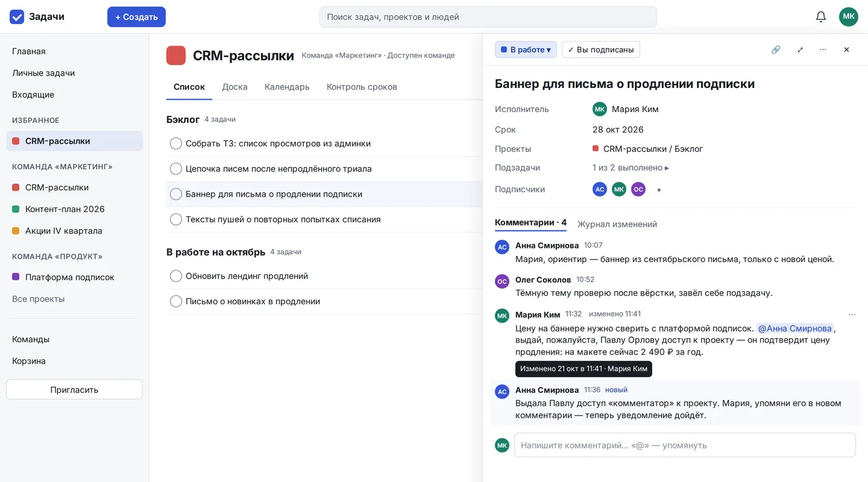
Task: Click the «Напишите комментарий» input box
Action: pos(685,445)
